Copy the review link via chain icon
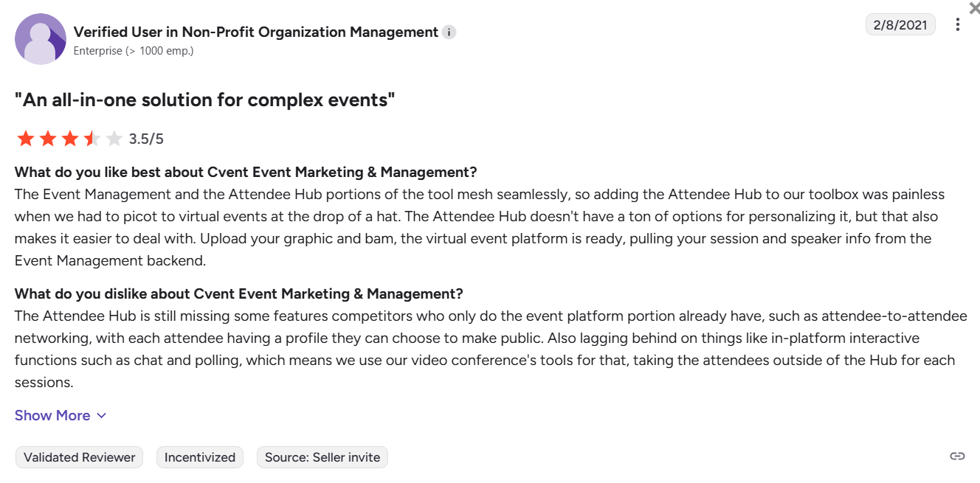 click(957, 456)
